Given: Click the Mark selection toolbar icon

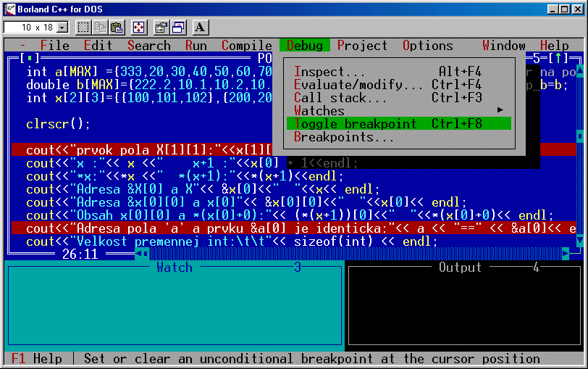Looking at the screenshot, I should pos(83,28).
